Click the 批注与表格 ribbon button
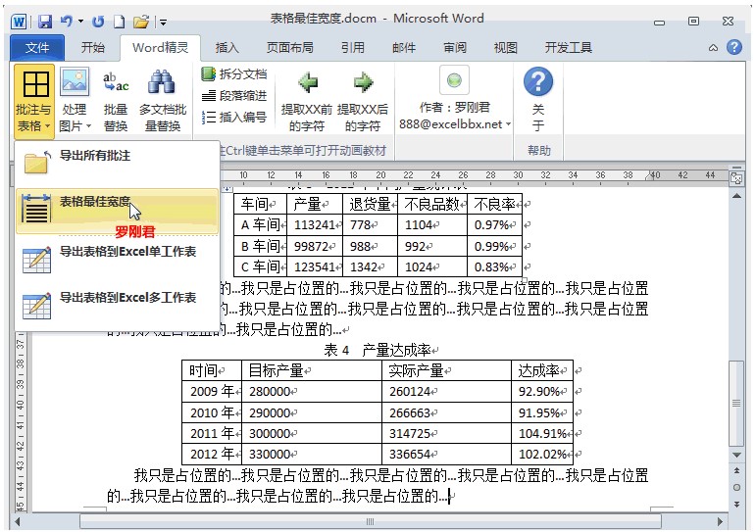The width and height of the screenshot is (756, 532). [35, 100]
